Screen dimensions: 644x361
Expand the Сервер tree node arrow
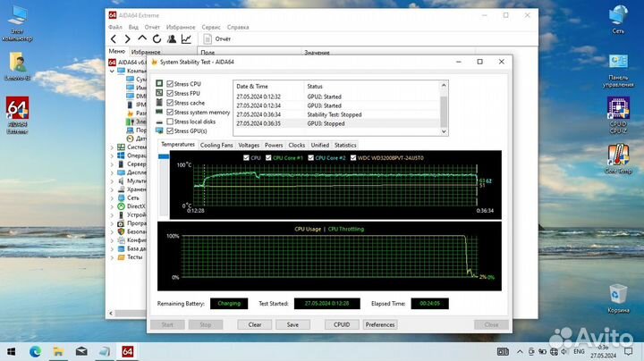pos(112,164)
